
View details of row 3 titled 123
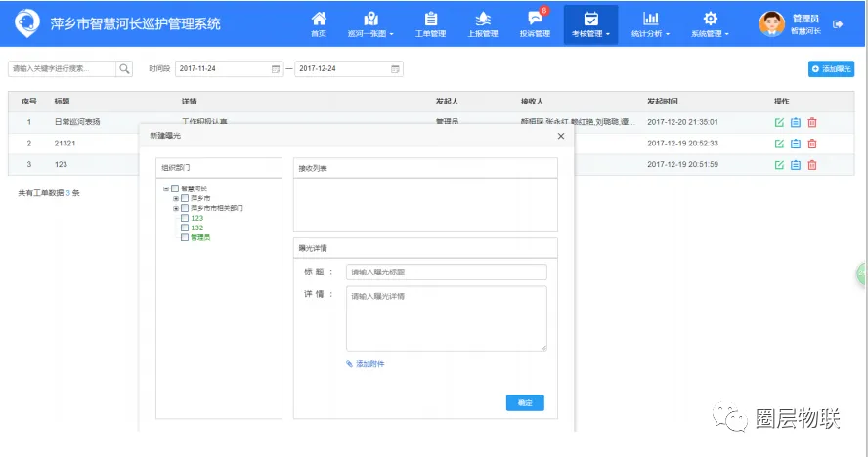pyautogui.click(x=796, y=165)
